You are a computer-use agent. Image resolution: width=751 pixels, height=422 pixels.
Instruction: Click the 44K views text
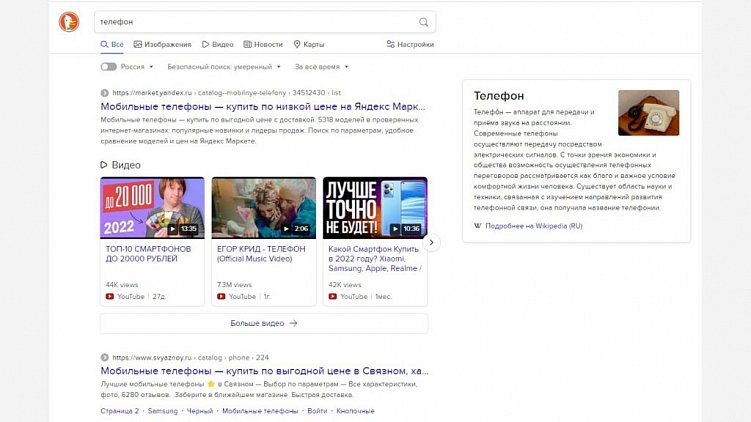[x=122, y=285]
